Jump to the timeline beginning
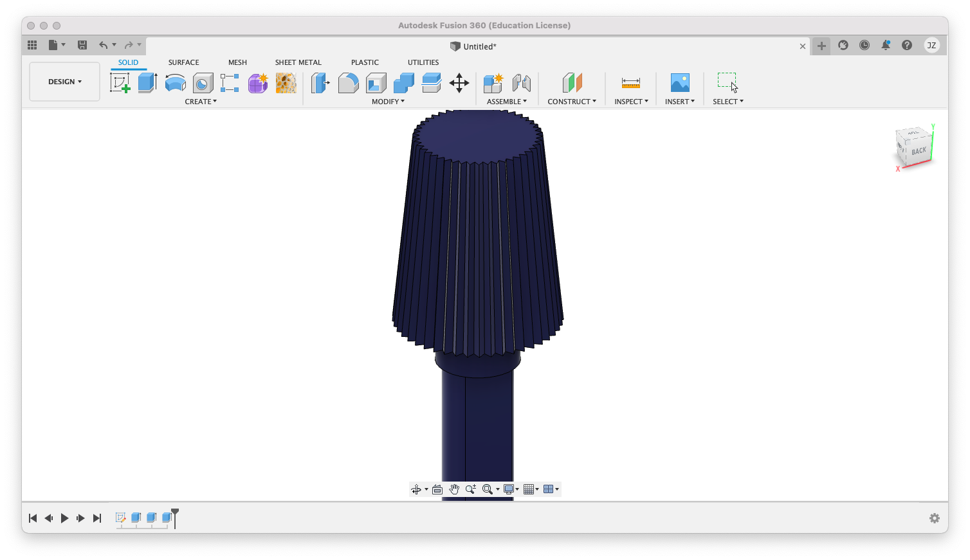This screenshot has height=560, width=970. click(x=33, y=518)
